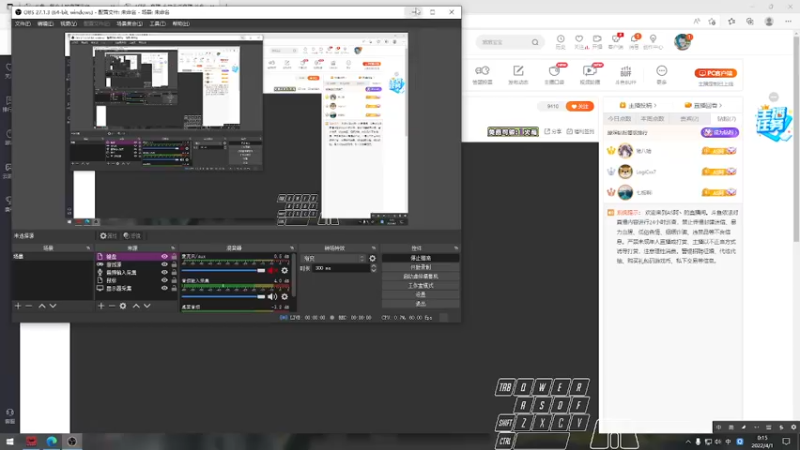Pop out the scenes dock using its header icon
Image resolution: width=800 pixels, height=450 pixels.
tap(88, 248)
